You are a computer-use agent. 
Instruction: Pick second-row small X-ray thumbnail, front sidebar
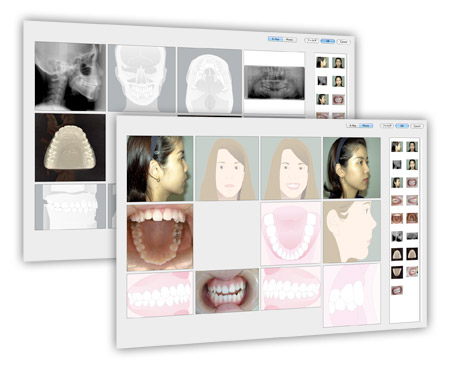click(397, 164)
